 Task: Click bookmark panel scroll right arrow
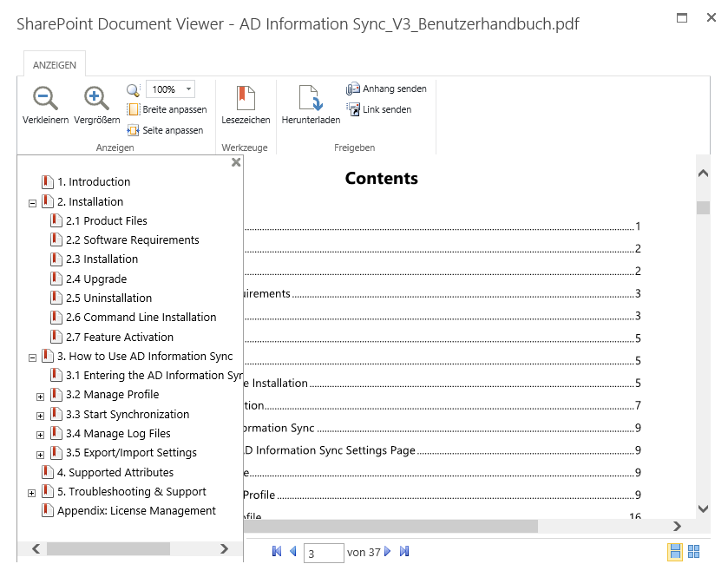pos(224,549)
